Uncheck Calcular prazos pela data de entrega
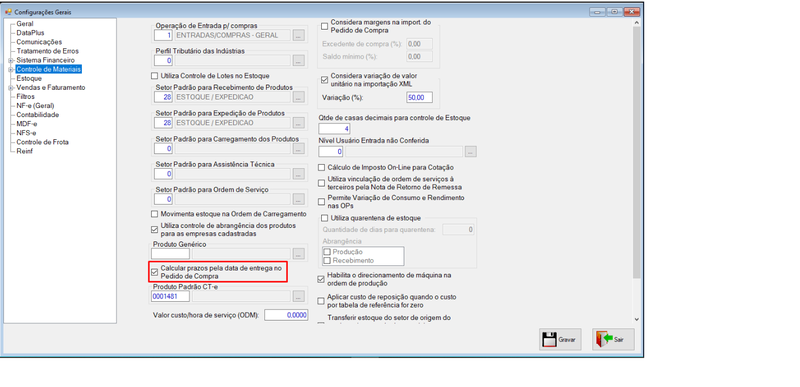The width and height of the screenshot is (800, 387). (x=155, y=272)
